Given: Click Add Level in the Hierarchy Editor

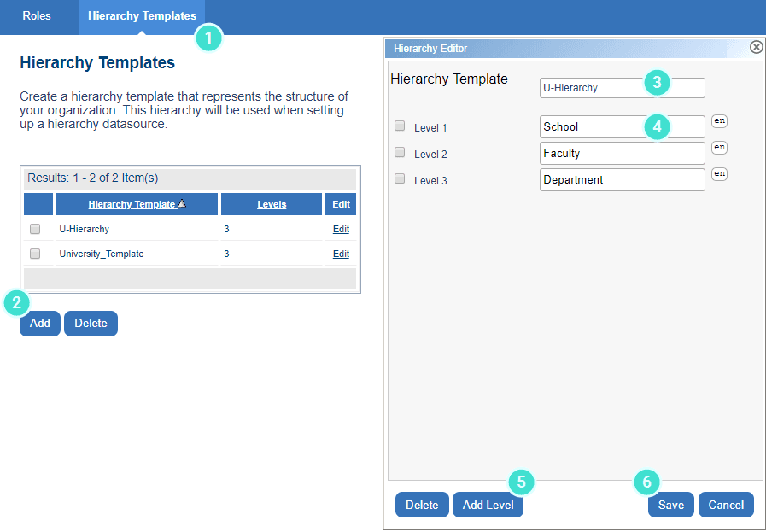Looking at the screenshot, I should click(x=488, y=505).
